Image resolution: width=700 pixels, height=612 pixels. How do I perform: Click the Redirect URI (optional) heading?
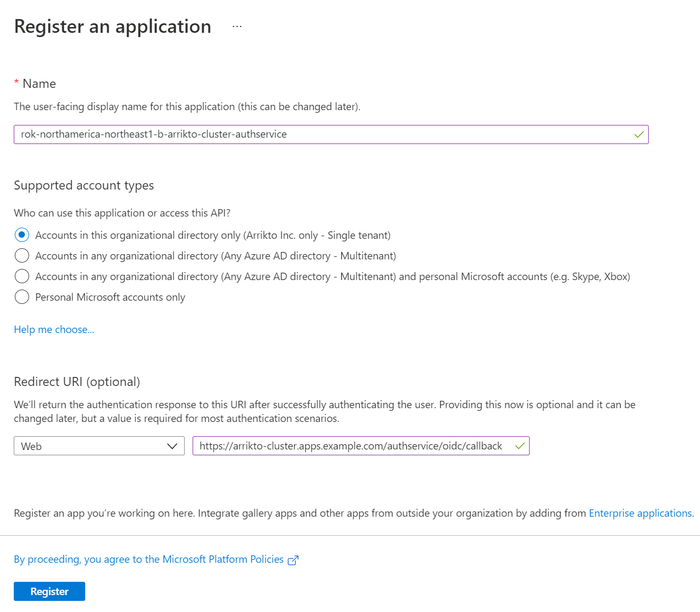77,382
